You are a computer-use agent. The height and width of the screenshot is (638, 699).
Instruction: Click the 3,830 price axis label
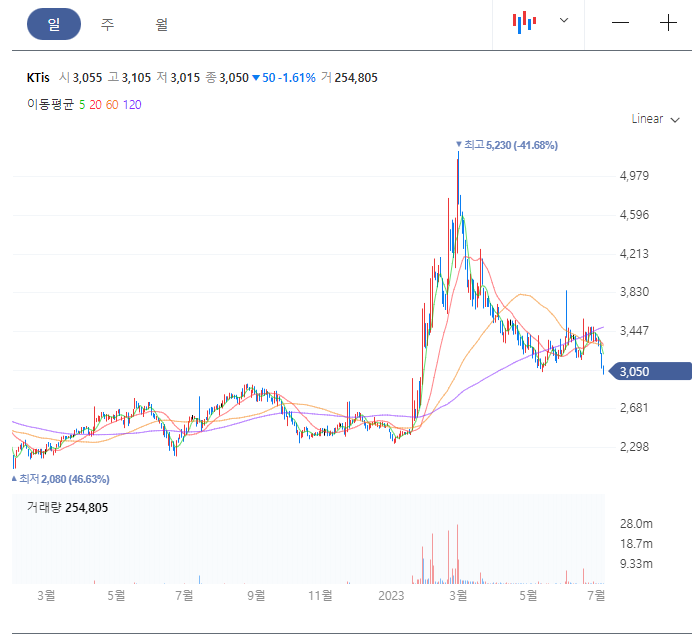pos(634,292)
